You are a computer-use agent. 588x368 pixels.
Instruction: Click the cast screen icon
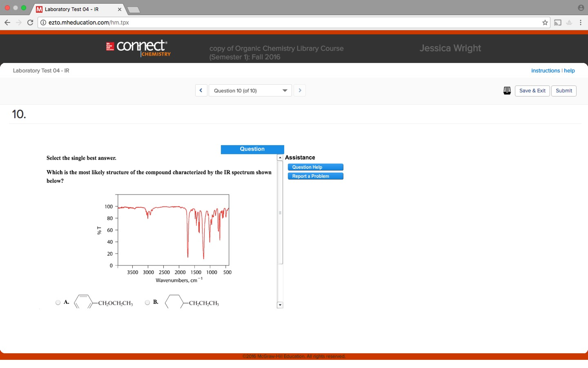coord(558,22)
